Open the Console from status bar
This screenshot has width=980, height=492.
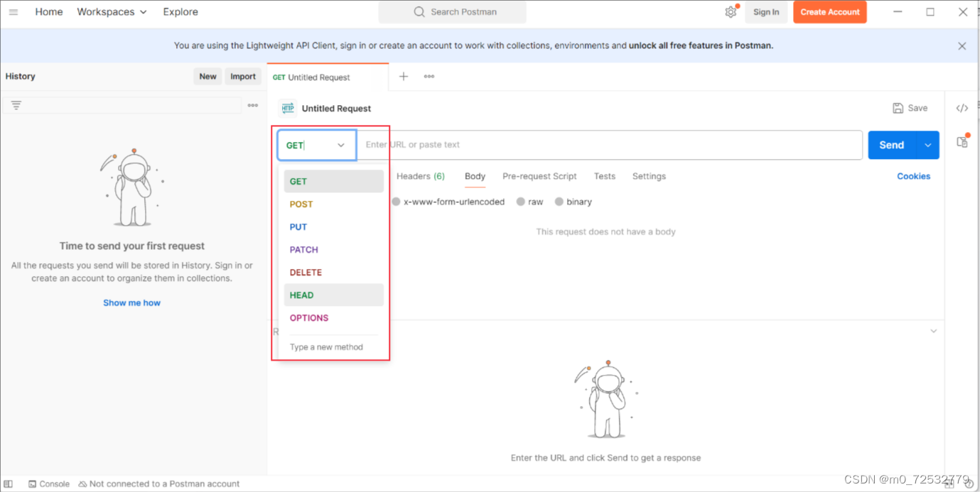[x=48, y=484]
